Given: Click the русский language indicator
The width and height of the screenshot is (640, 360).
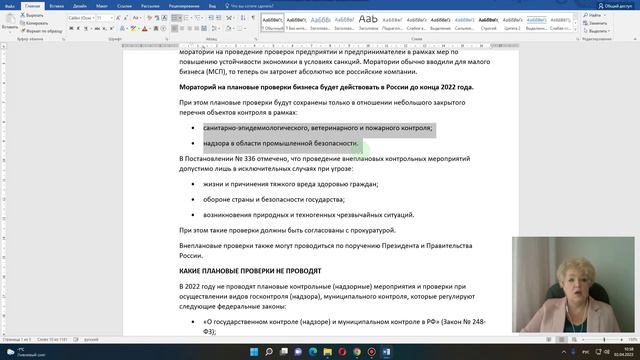Looking at the screenshot, I should click(x=91, y=339).
